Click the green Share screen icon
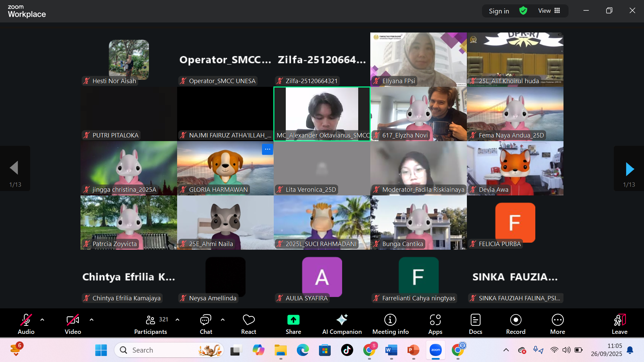Viewport: 644px width, 362px height. click(x=293, y=320)
